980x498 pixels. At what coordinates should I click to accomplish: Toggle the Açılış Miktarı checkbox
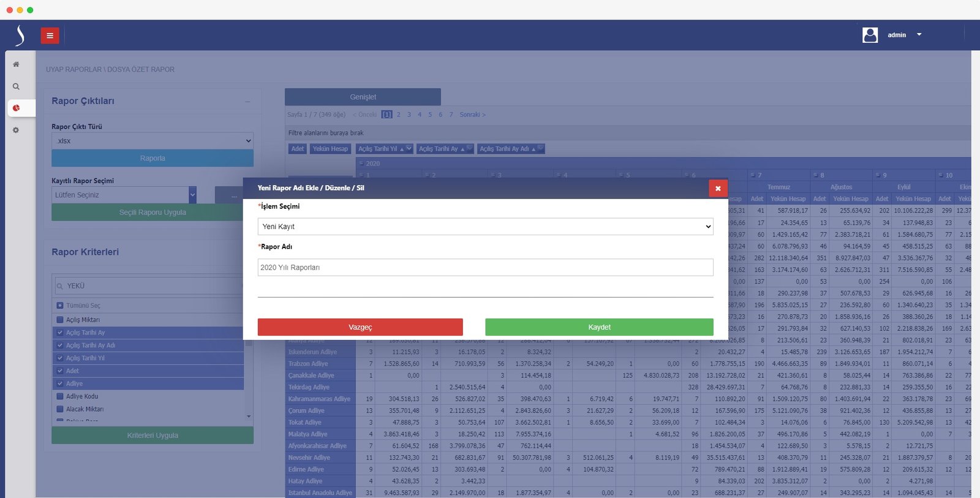tap(60, 320)
